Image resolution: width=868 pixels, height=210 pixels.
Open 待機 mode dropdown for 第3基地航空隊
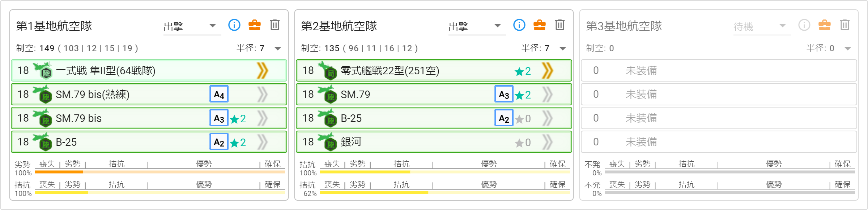762,26
